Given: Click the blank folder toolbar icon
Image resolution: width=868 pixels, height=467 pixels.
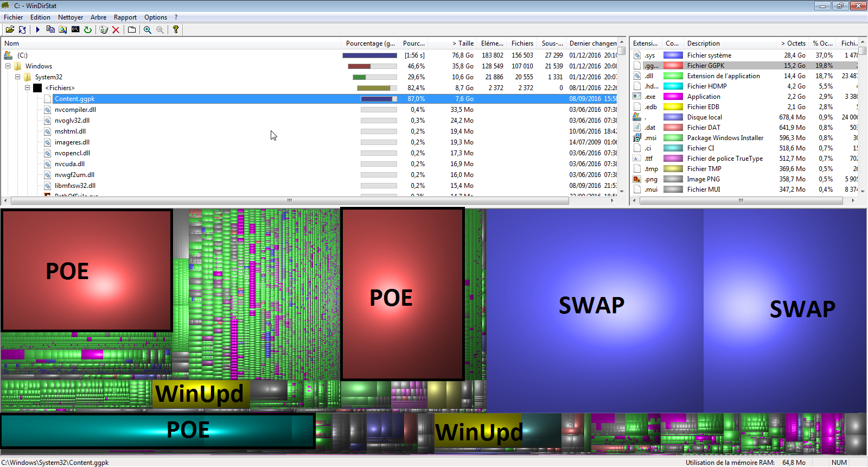Looking at the screenshot, I should 132,30.
